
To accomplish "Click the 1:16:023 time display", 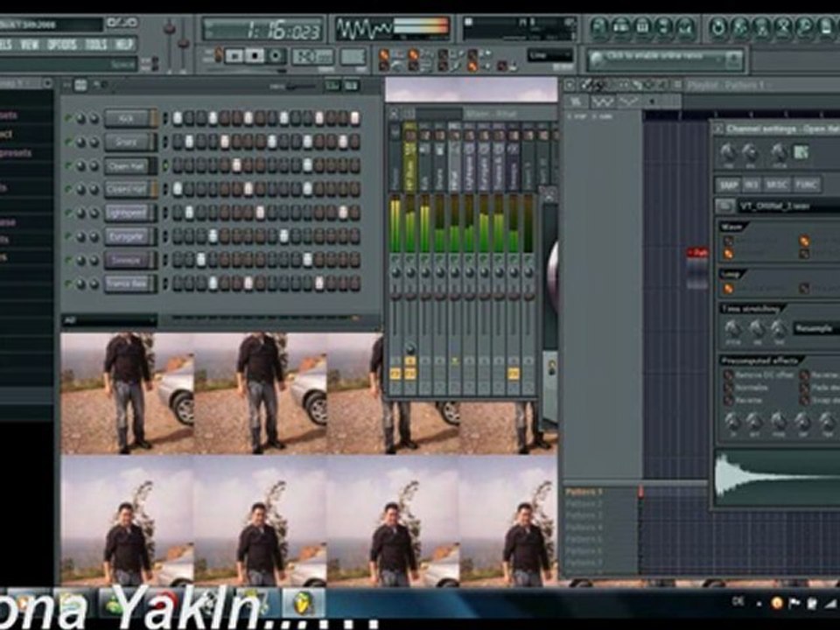I will tap(263, 30).
